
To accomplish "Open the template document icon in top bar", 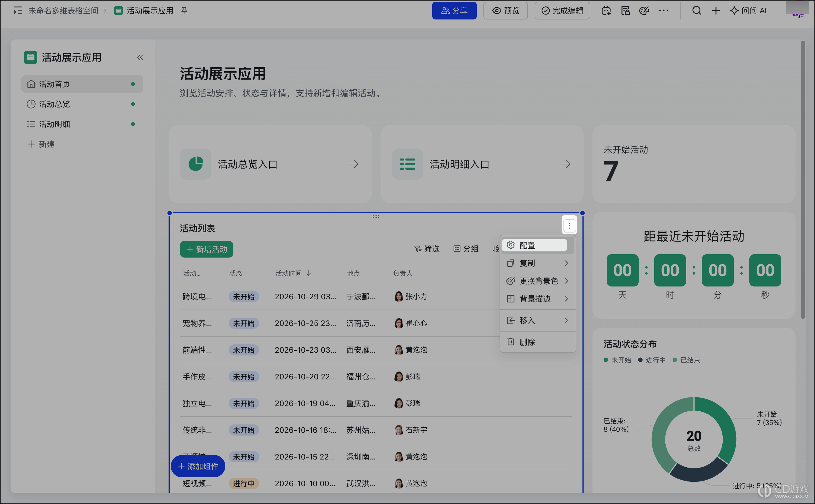I will point(625,11).
